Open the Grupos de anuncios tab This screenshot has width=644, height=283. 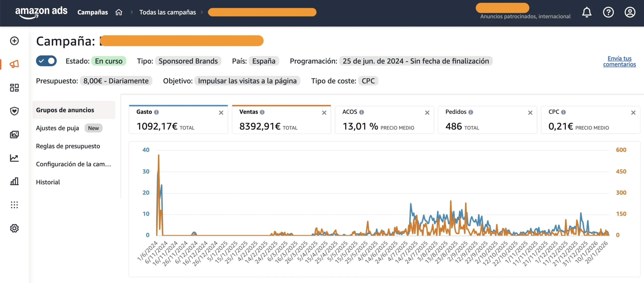click(65, 110)
